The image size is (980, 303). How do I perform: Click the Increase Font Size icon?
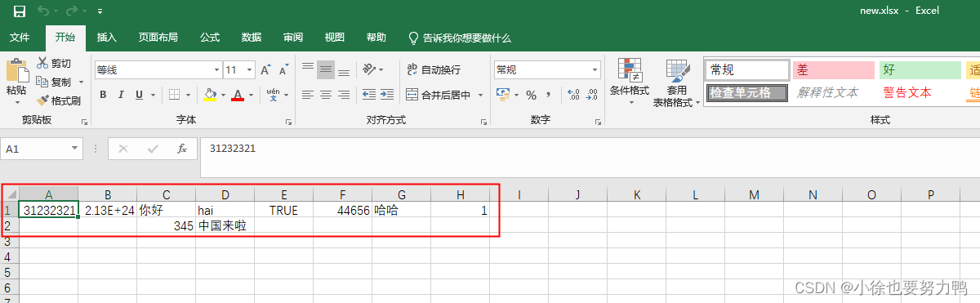(x=266, y=70)
